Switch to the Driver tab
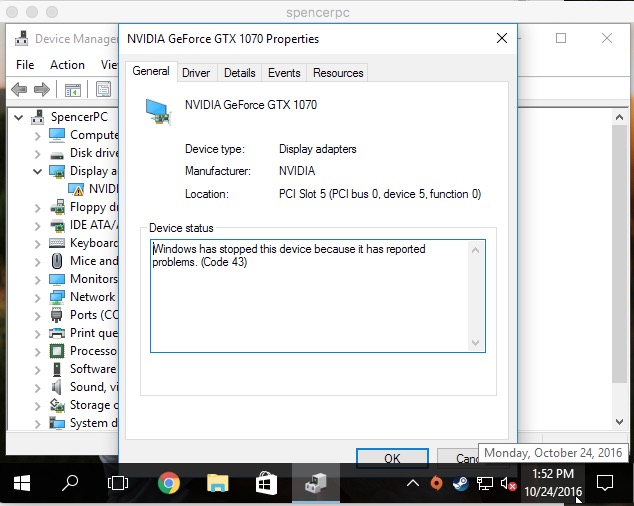 [x=196, y=73]
